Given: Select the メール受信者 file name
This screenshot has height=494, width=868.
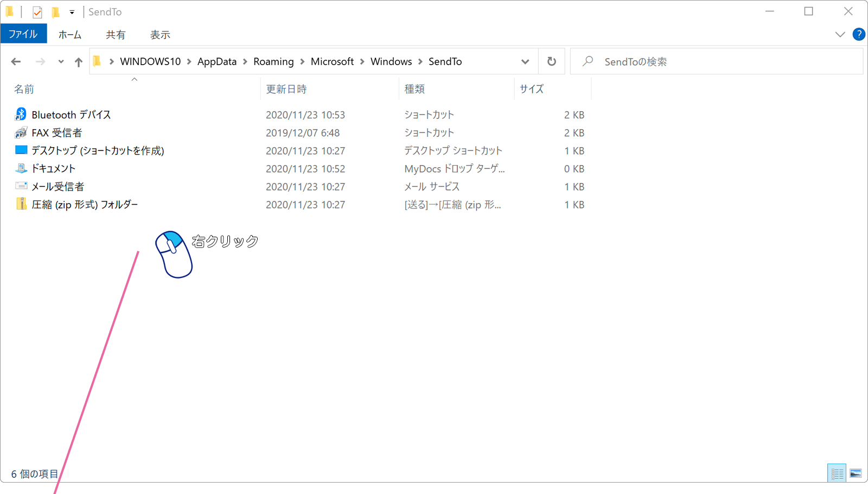Looking at the screenshot, I should click(58, 186).
